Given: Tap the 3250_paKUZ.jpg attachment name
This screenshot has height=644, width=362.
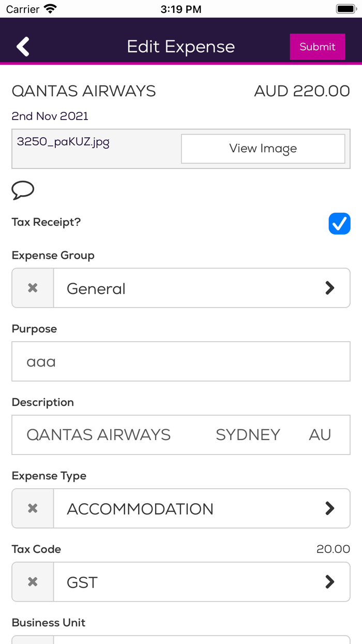Looking at the screenshot, I should [x=63, y=141].
